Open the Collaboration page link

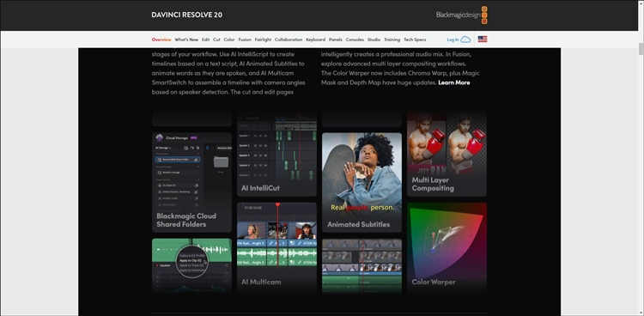pyautogui.click(x=289, y=39)
